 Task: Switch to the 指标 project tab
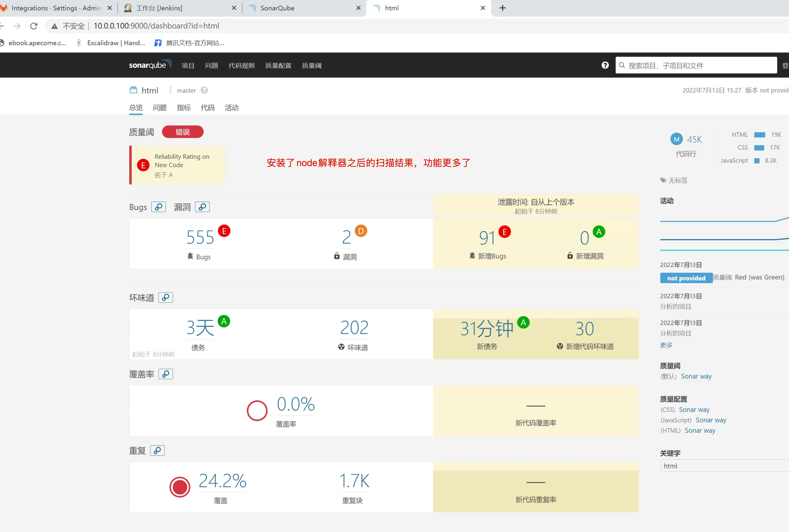[x=184, y=108]
